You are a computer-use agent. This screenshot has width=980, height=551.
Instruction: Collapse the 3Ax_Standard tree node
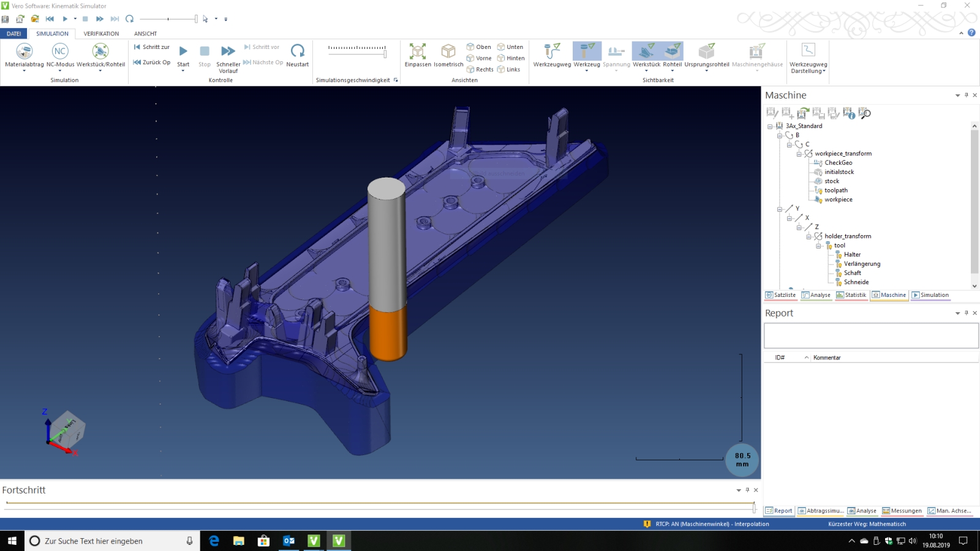click(x=770, y=126)
